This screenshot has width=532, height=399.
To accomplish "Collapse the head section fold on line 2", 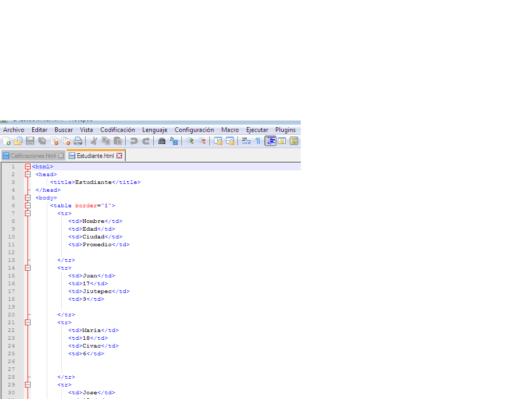I will click(28, 174).
